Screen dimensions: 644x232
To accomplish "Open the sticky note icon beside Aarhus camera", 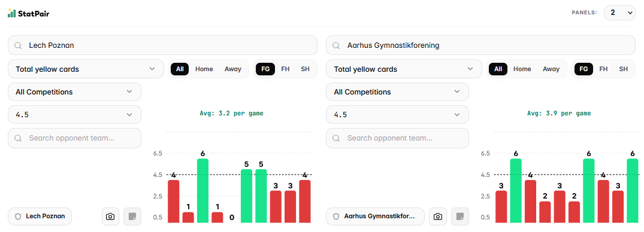I will 460,216.
